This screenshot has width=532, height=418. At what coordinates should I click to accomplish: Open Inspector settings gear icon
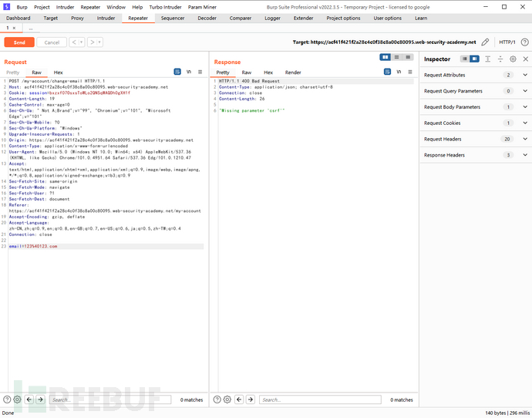[x=513, y=59]
